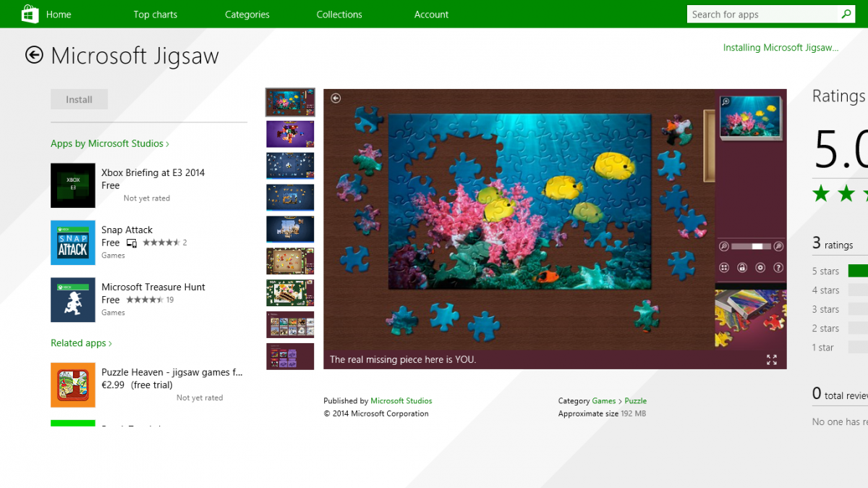This screenshot has width=868, height=488.
Task: Open the Microsoft Treasure Hunt app icon
Action: (73, 300)
